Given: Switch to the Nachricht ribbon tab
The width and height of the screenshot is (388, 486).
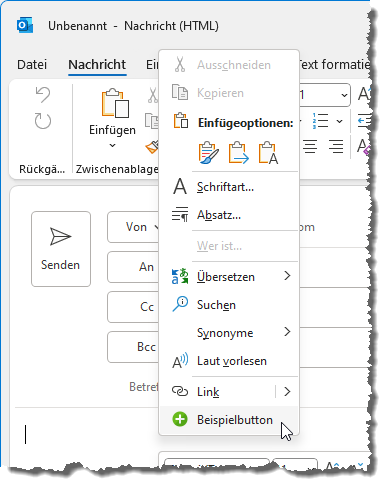Looking at the screenshot, I should 97,65.
